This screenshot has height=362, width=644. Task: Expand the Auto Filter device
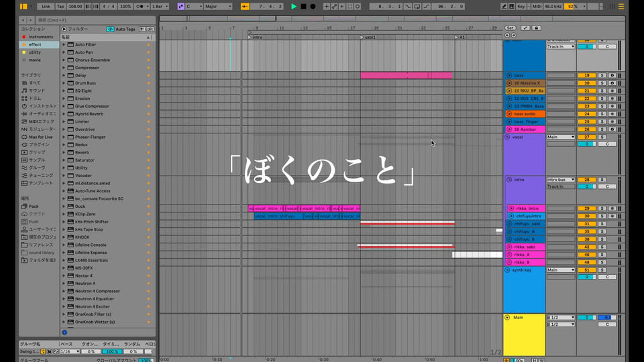tap(64, 44)
